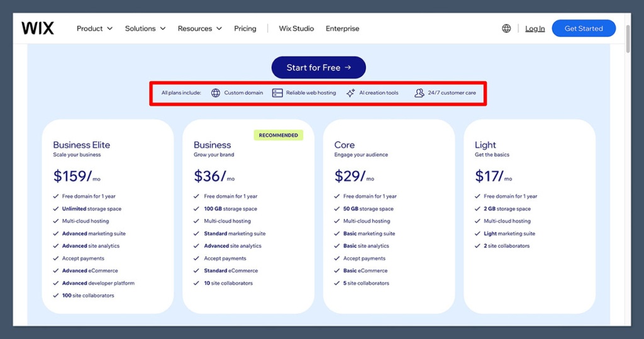Click 'Standard eCommerce' feature
644x339 pixels.
point(231,271)
